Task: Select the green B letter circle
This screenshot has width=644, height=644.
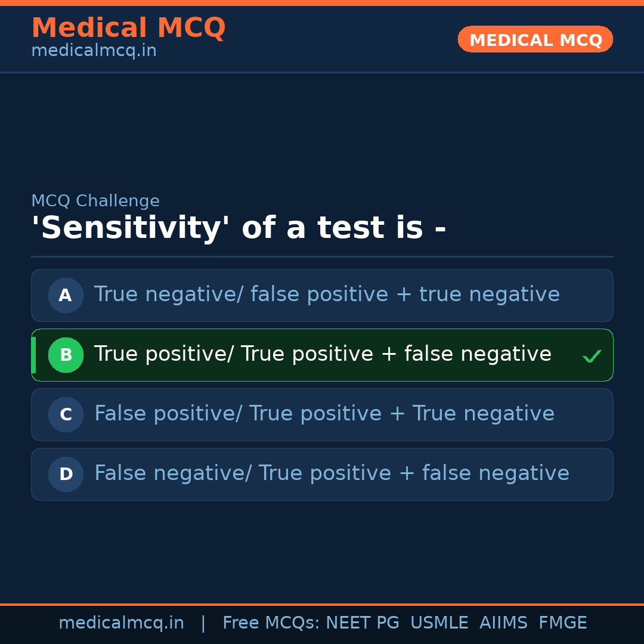Action: click(x=66, y=355)
